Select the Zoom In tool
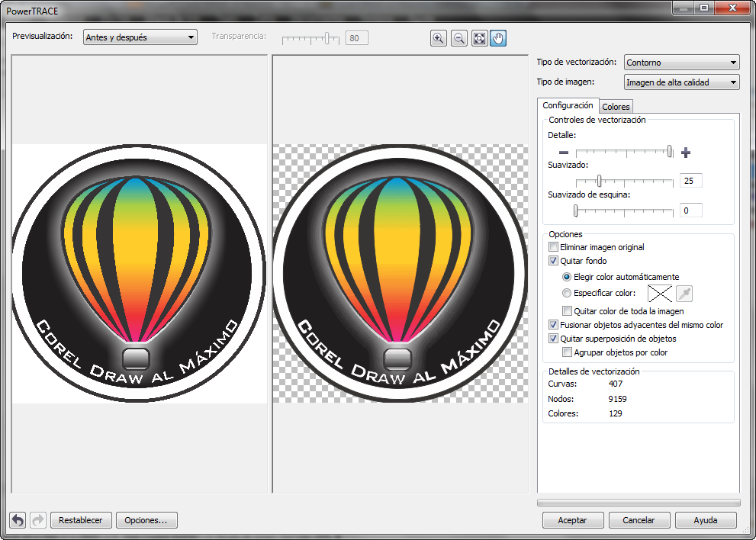 pos(439,38)
